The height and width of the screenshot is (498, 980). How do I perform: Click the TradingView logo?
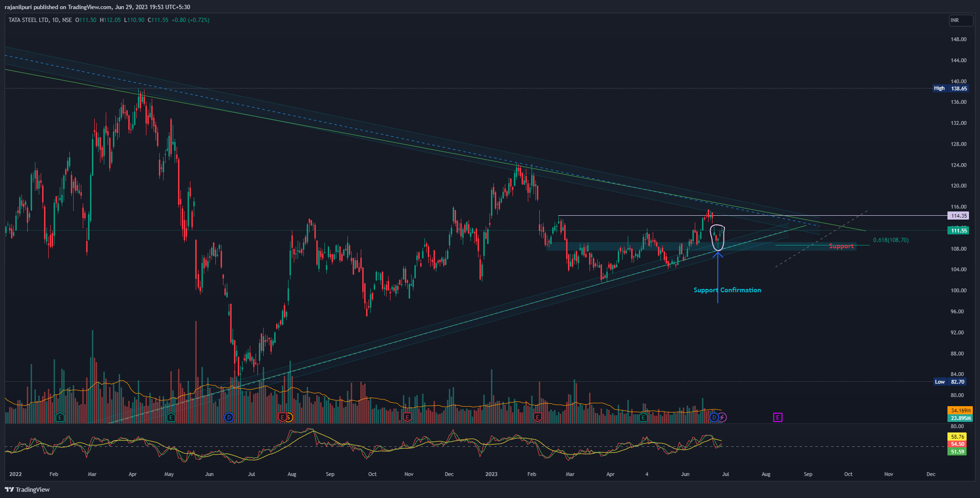(27, 489)
